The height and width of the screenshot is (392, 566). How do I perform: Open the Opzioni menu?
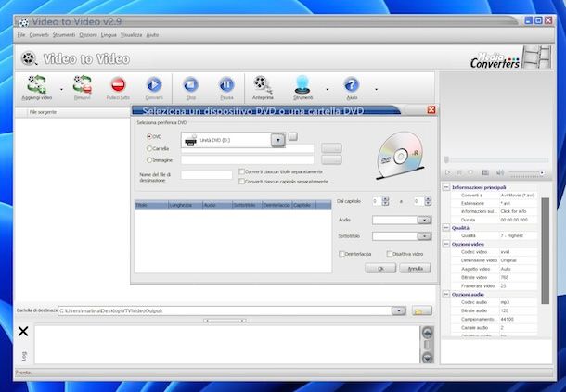point(88,35)
